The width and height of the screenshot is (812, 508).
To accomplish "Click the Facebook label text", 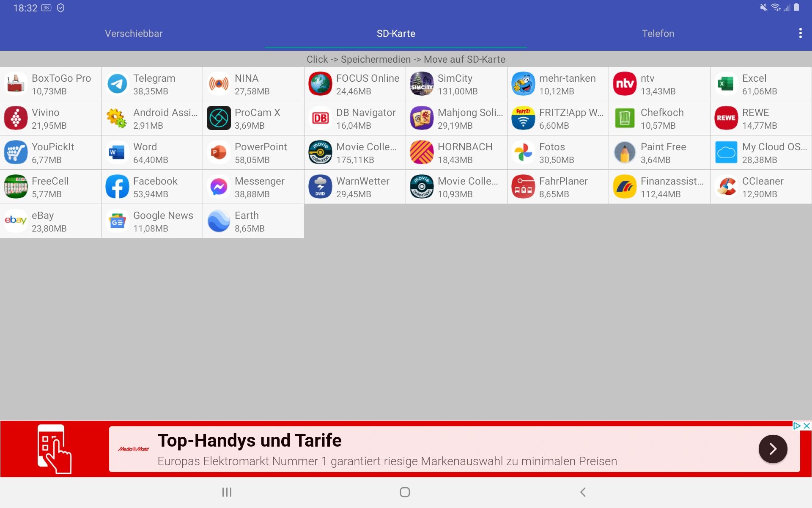I will [x=155, y=181].
